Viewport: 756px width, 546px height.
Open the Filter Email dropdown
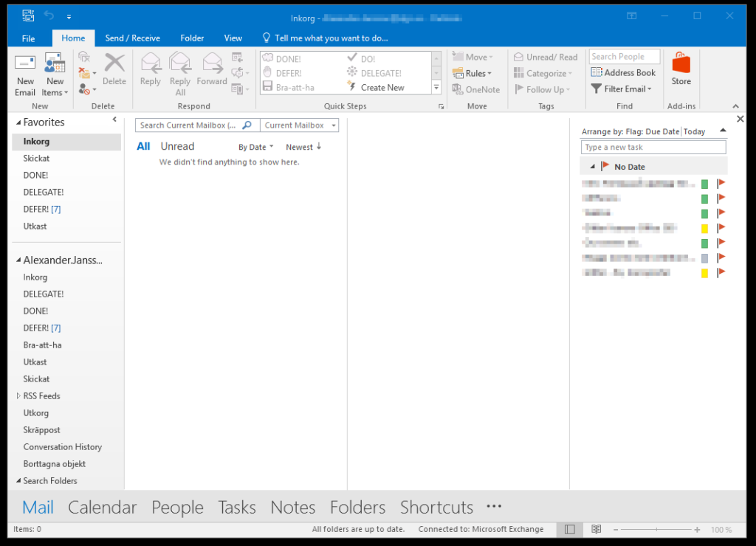[x=622, y=89]
